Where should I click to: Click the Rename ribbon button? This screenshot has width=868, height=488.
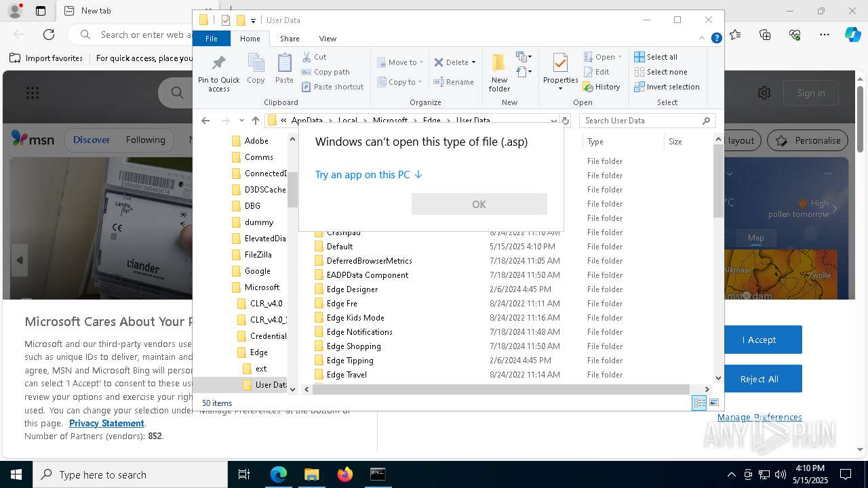pyautogui.click(x=454, y=82)
